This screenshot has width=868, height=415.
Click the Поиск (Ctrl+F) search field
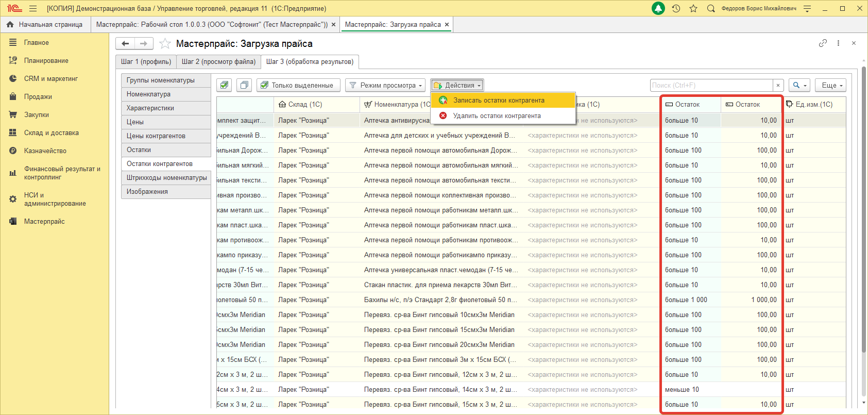711,85
